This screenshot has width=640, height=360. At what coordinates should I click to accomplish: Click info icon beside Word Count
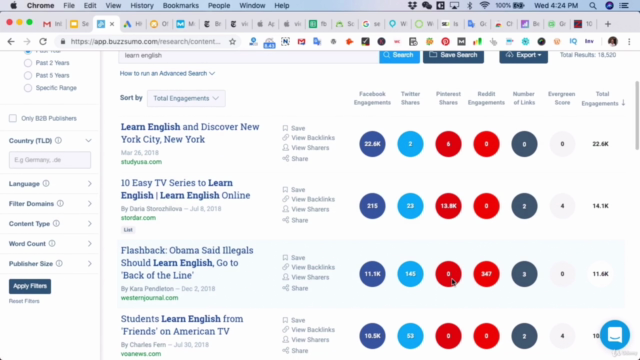(x=52, y=243)
